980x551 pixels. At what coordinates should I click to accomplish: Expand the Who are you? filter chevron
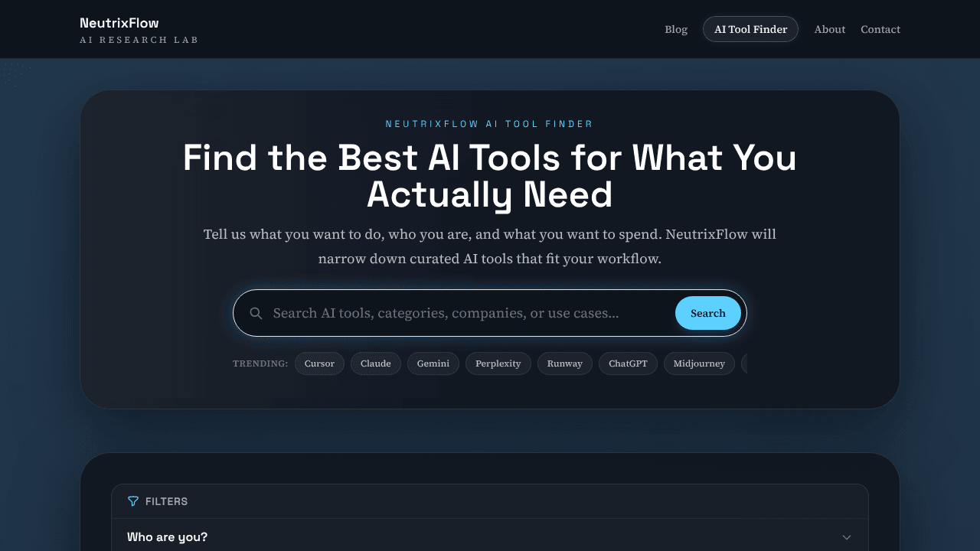tap(846, 537)
